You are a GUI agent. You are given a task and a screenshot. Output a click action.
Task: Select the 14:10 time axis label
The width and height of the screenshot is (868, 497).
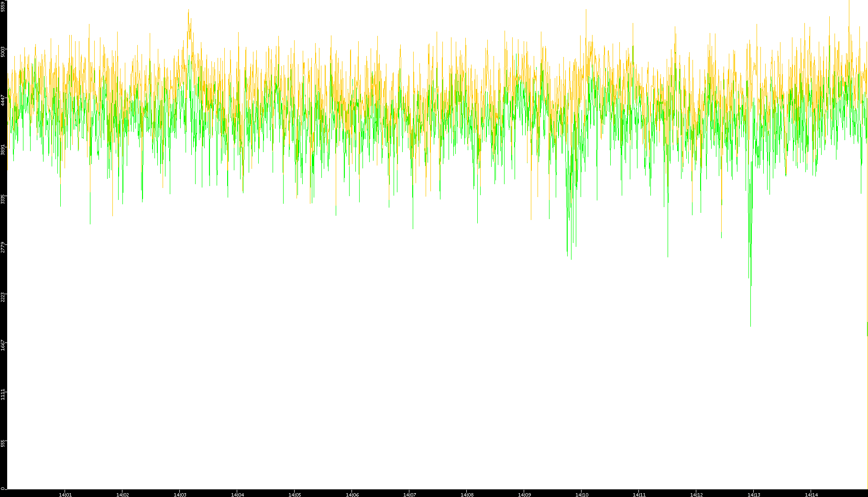point(582,495)
